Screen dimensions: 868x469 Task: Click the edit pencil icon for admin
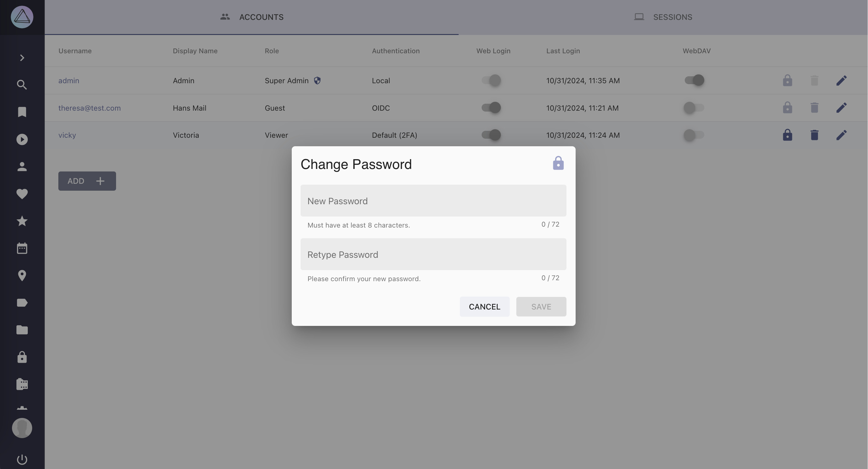[x=842, y=80]
